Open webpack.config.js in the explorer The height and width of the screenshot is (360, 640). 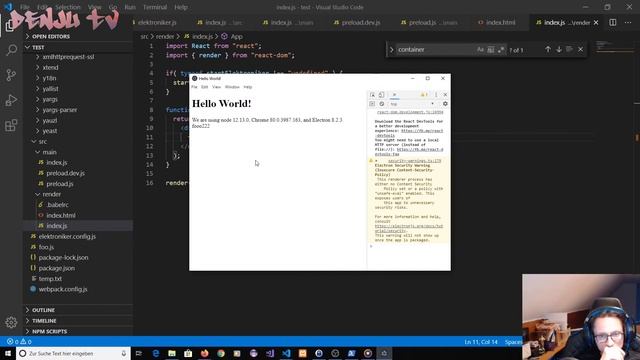63,289
